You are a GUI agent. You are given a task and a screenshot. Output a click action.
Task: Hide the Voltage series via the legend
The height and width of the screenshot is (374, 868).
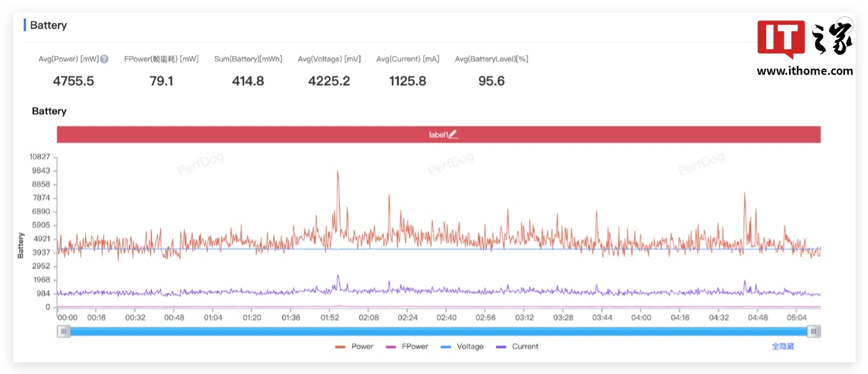462,347
